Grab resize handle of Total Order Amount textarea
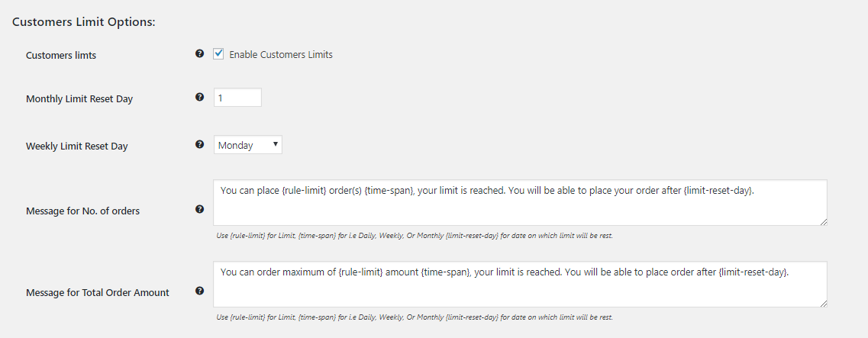 point(823,303)
